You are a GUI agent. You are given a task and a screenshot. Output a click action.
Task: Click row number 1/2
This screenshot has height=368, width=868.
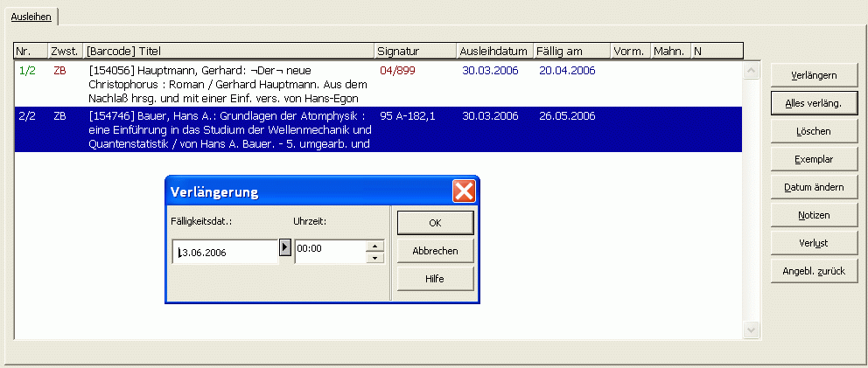pos(26,71)
